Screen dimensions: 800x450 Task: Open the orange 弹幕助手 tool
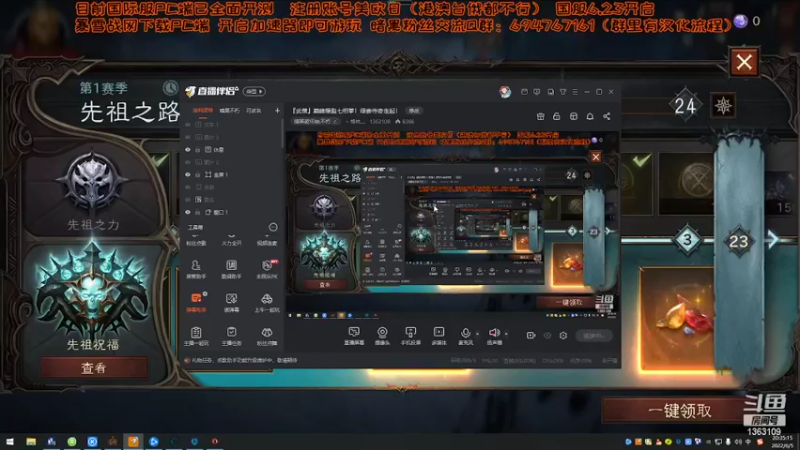pos(196,302)
